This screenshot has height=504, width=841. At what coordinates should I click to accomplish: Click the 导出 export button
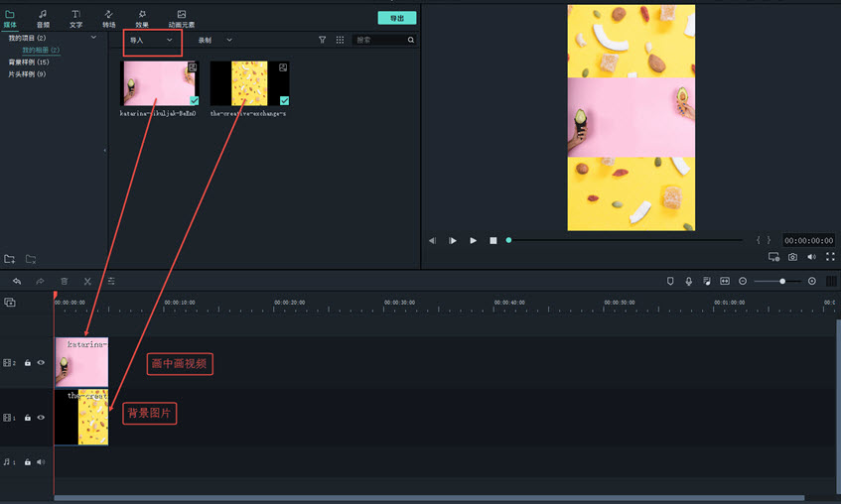(x=396, y=18)
